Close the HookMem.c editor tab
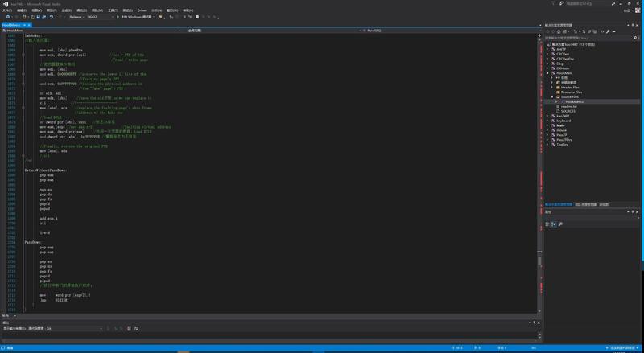 [x=29, y=25]
